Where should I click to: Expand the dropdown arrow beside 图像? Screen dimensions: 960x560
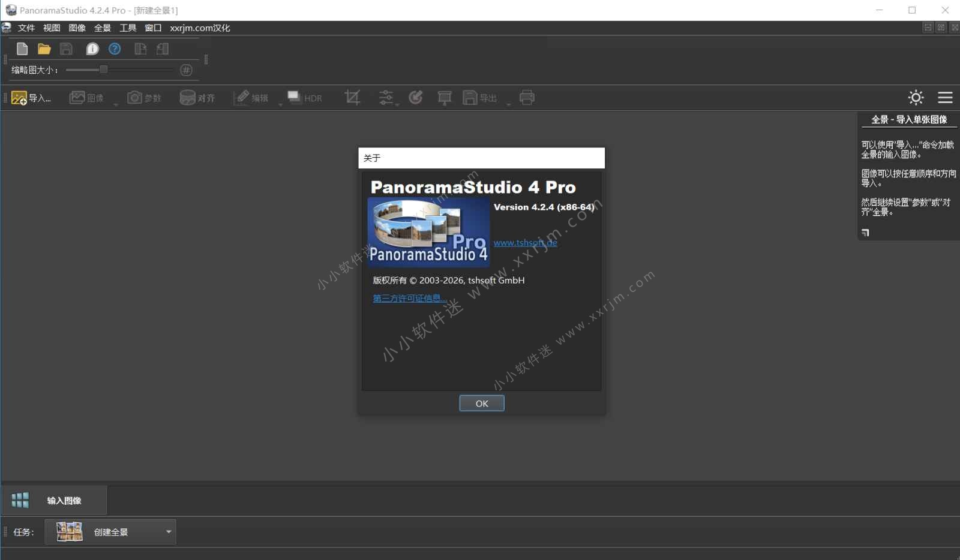pos(116,104)
